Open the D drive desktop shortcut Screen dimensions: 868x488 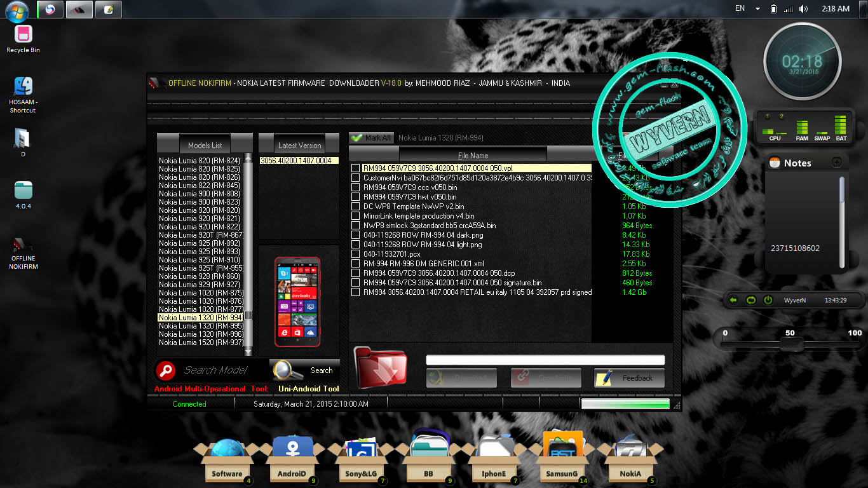tap(23, 143)
